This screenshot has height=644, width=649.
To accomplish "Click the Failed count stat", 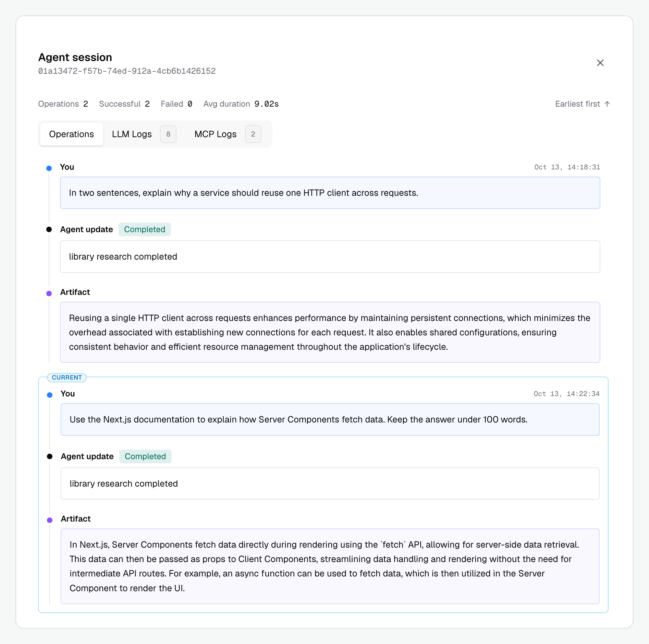I will pos(176,104).
